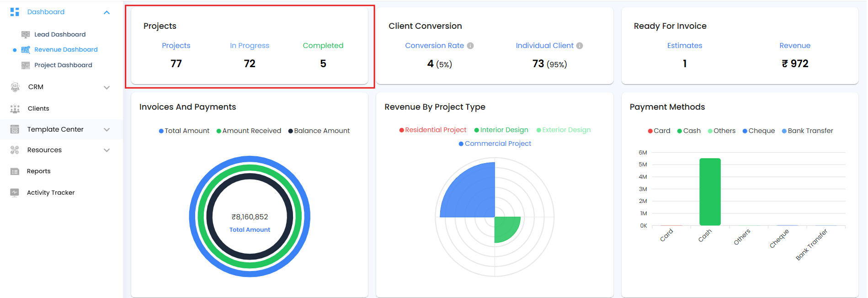Open the Lead Dashboard page
This screenshot has height=298, width=868.
[x=60, y=34]
